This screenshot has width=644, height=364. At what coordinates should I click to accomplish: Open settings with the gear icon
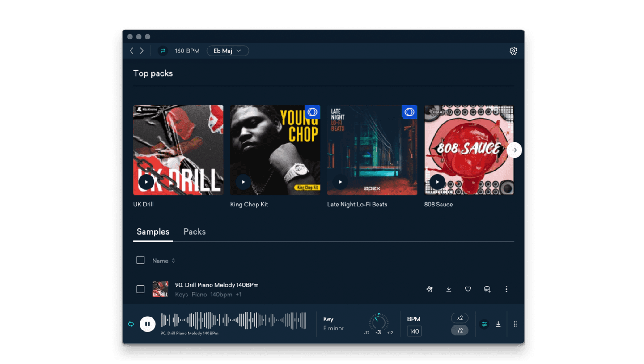pos(513,51)
